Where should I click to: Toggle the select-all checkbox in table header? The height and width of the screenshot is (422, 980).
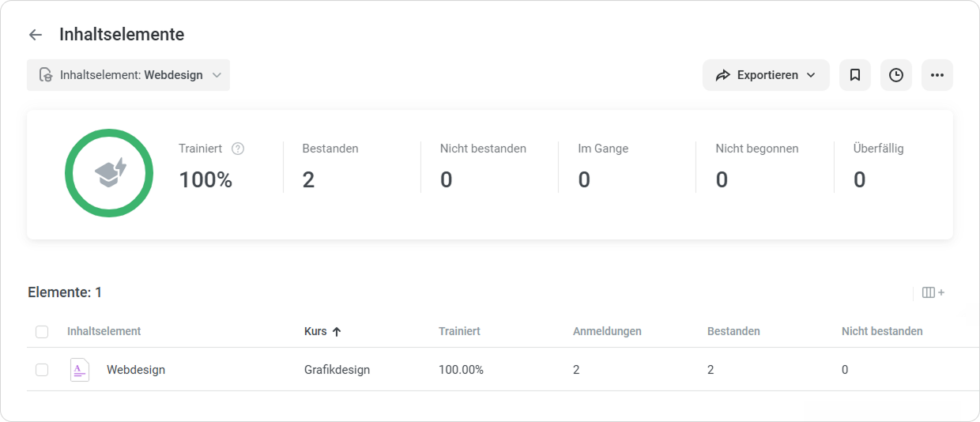tap(42, 332)
